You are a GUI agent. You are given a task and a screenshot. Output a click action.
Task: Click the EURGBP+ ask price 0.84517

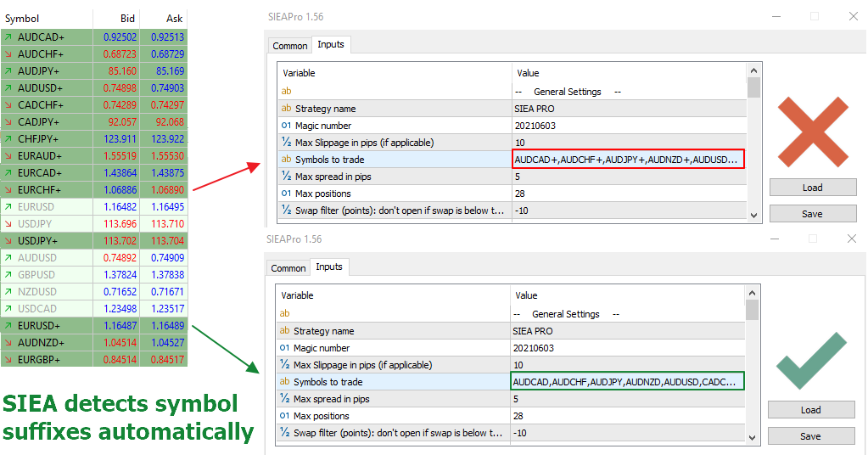167,359
